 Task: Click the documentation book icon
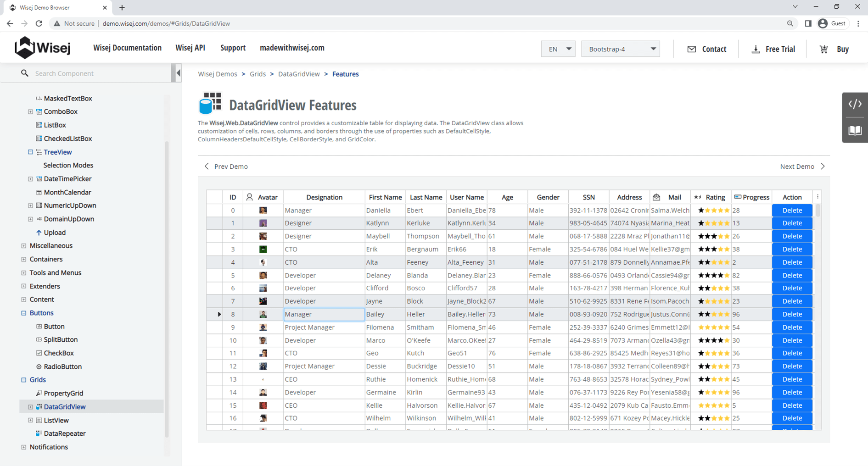[x=855, y=131]
